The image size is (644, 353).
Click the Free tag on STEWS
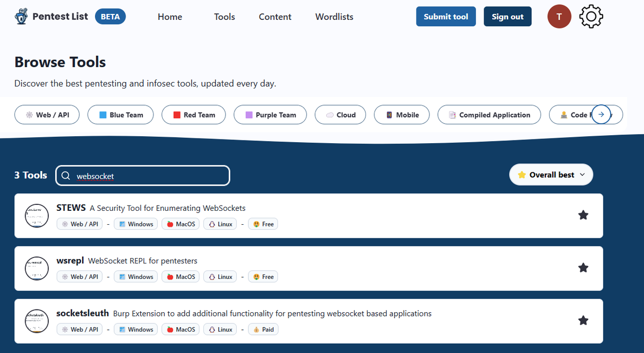click(263, 224)
